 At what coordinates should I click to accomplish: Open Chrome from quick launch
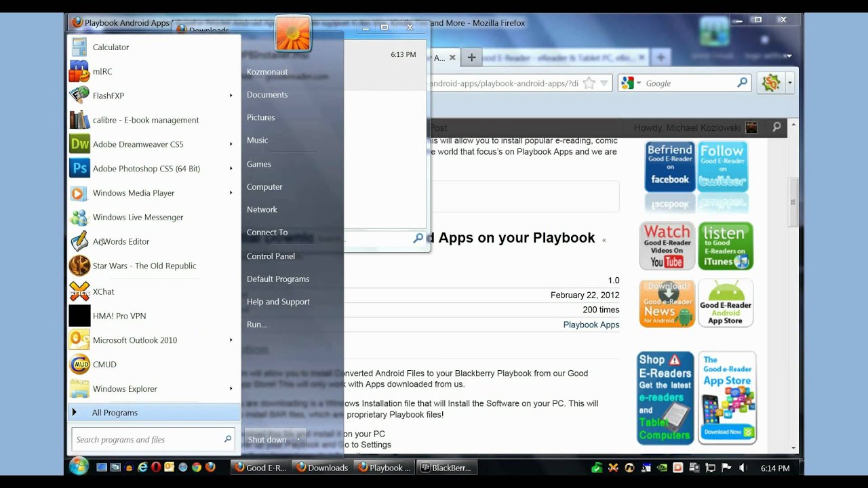pyautogui.click(x=197, y=467)
